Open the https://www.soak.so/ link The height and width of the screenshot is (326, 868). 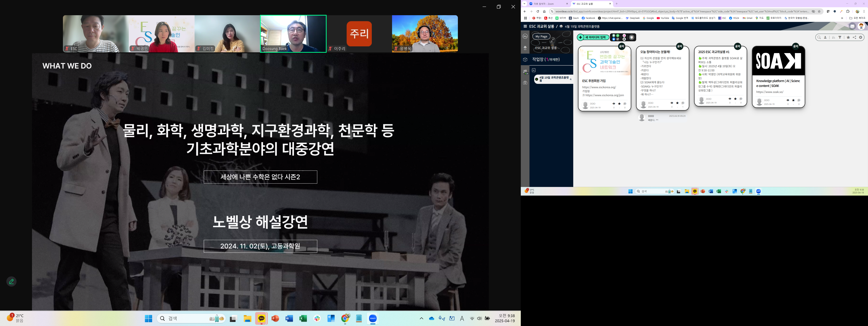pos(770,92)
